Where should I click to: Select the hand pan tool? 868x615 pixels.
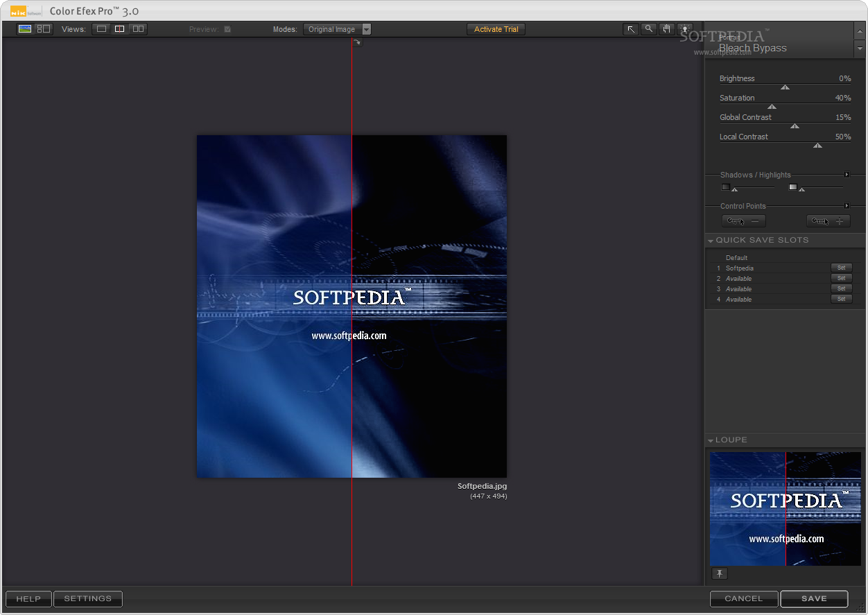tap(667, 29)
